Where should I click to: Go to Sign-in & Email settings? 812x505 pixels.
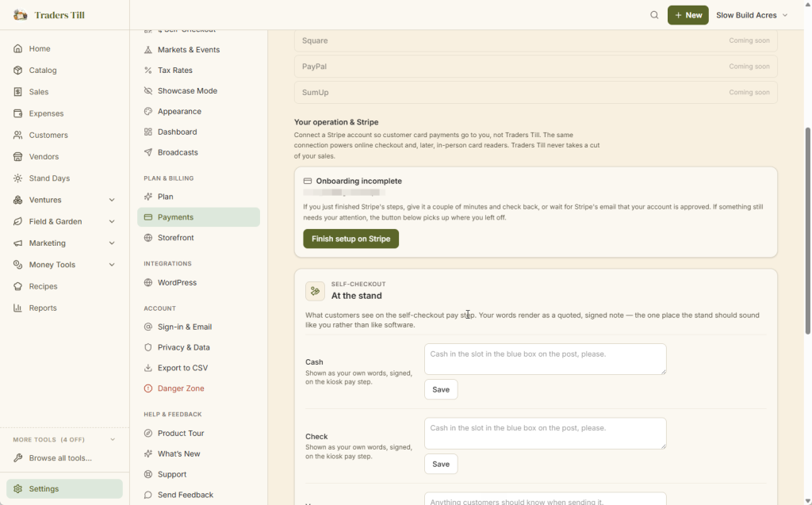[x=198, y=327]
